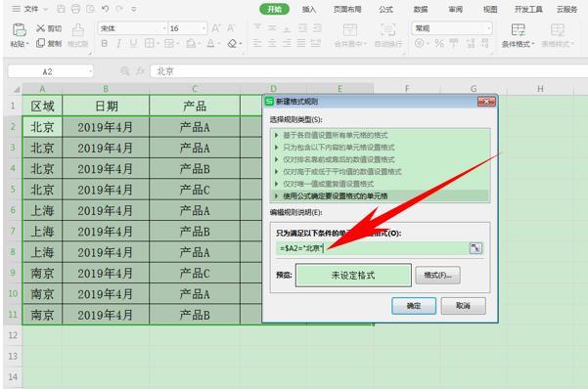The height and width of the screenshot is (389, 588).
Task: Toggle Underline formatting
Action: [x=133, y=43]
